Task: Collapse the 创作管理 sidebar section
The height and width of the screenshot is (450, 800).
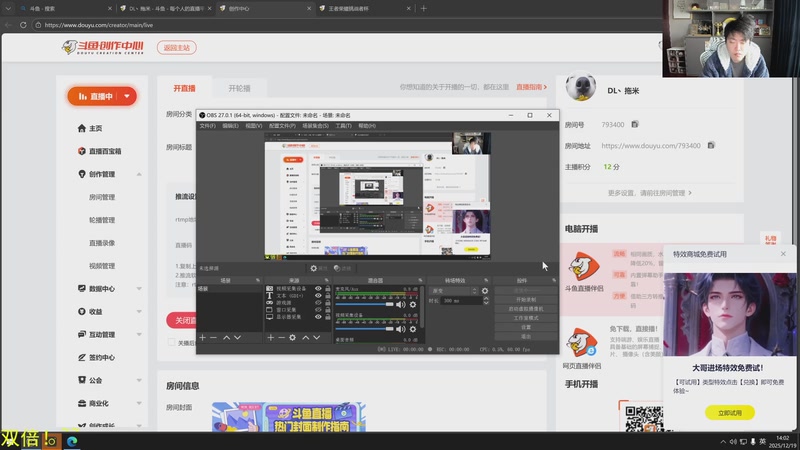Action: click(139, 174)
